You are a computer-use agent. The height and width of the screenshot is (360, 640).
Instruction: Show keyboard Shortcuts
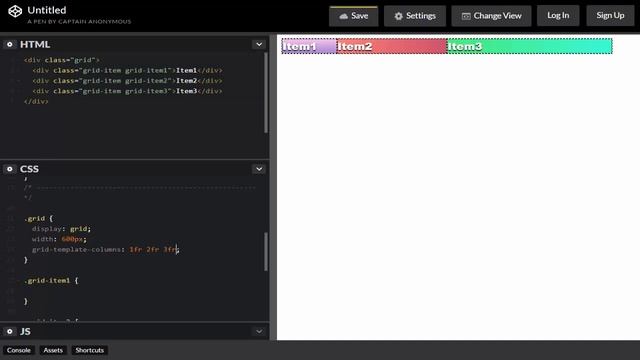point(89,350)
